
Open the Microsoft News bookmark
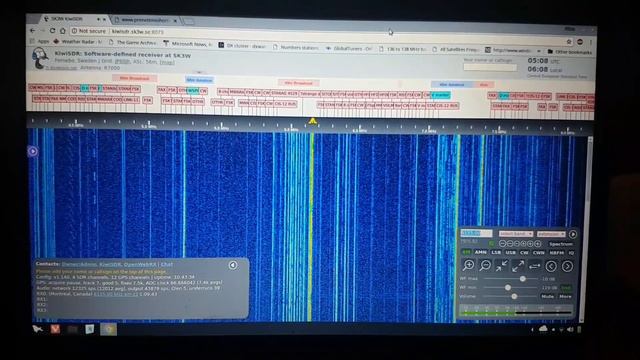pyautogui.click(x=188, y=43)
